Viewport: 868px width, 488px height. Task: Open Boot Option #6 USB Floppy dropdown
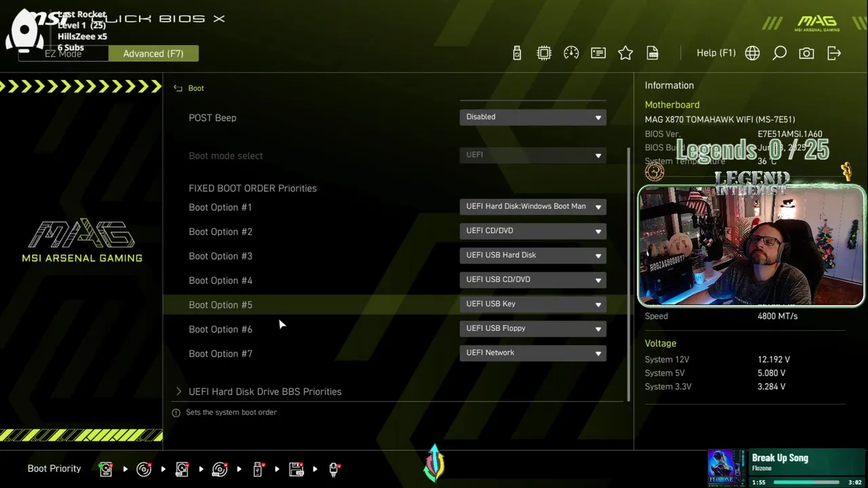533,328
